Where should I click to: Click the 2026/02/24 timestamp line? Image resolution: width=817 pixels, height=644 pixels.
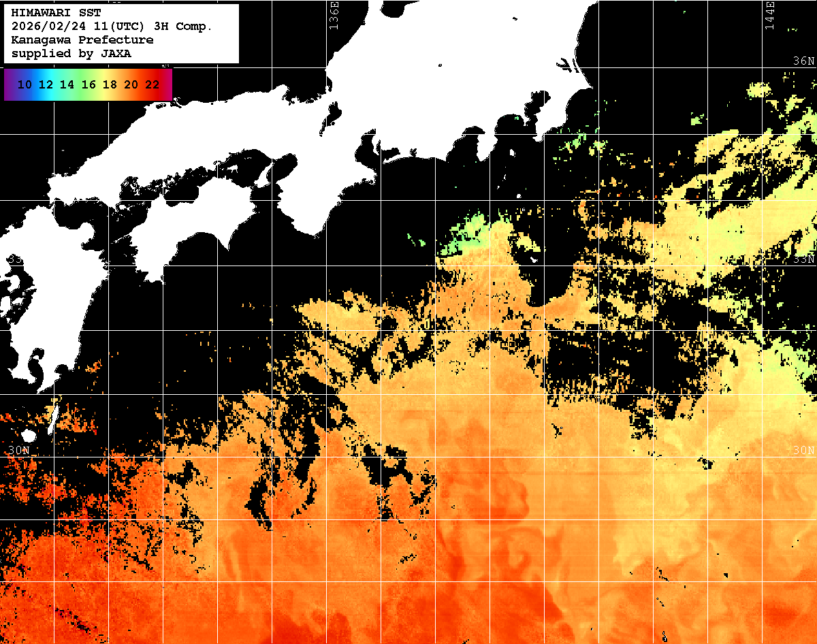pyautogui.click(x=112, y=27)
